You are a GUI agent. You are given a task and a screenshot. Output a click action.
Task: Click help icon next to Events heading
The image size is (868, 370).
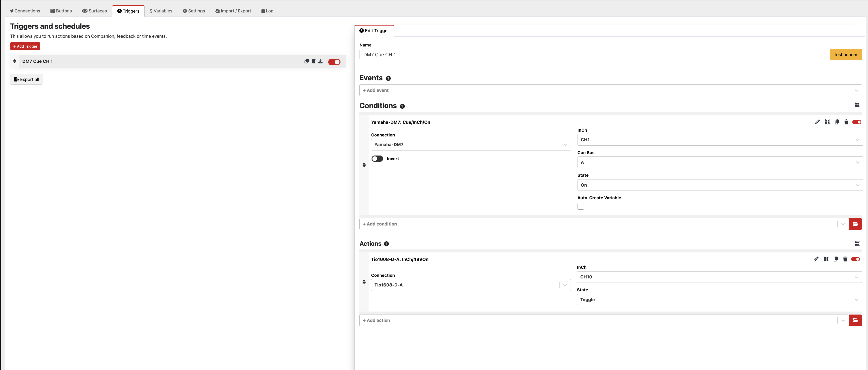click(x=388, y=78)
